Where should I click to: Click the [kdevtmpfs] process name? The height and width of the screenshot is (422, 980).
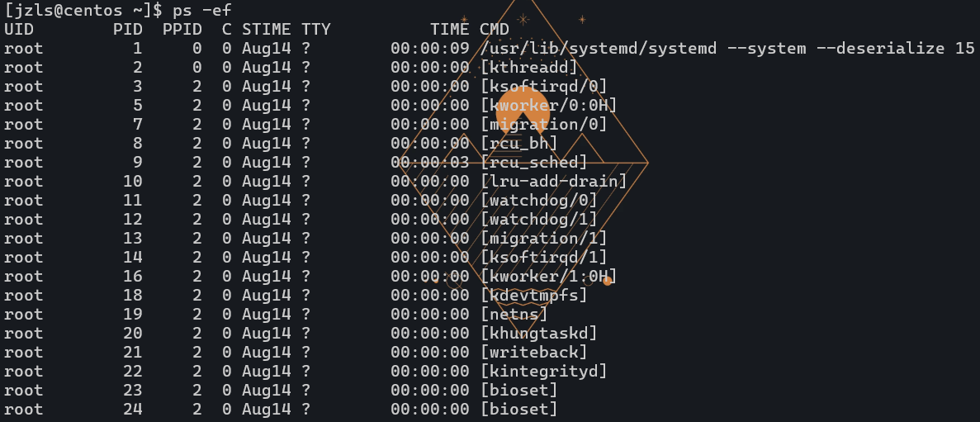click(x=534, y=296)
